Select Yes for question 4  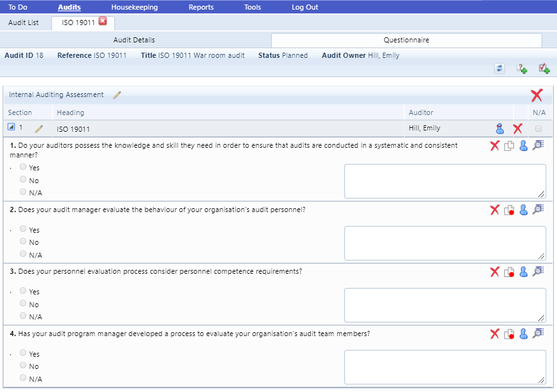[x=23, y=353]
